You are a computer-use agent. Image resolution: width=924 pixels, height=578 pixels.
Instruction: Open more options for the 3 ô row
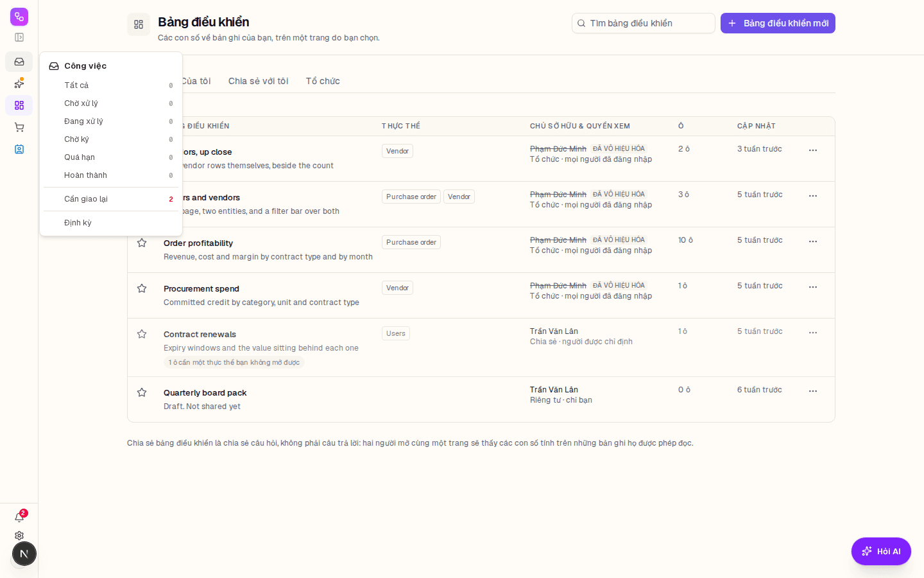click(813, 196)
